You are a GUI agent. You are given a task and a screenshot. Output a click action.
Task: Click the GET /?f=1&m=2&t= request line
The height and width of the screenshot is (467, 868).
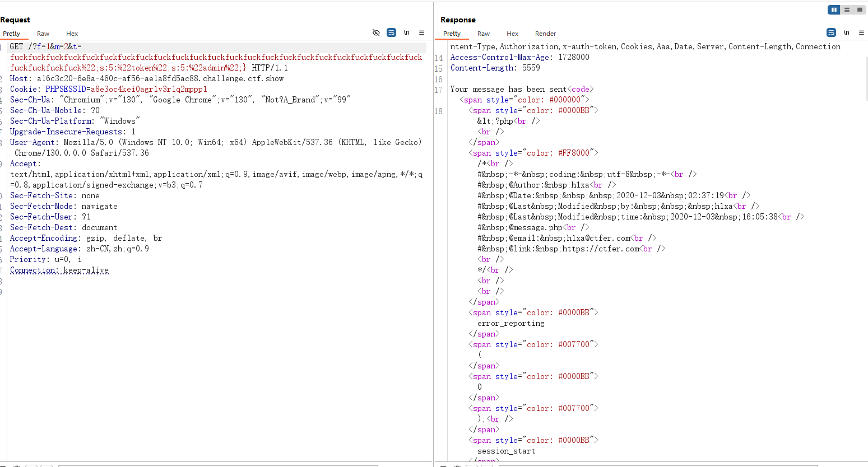[x=46, y=46]
